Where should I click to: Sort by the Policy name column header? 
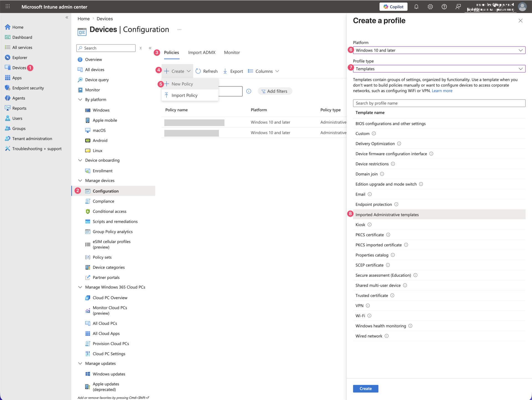click(x=177, y=110)
